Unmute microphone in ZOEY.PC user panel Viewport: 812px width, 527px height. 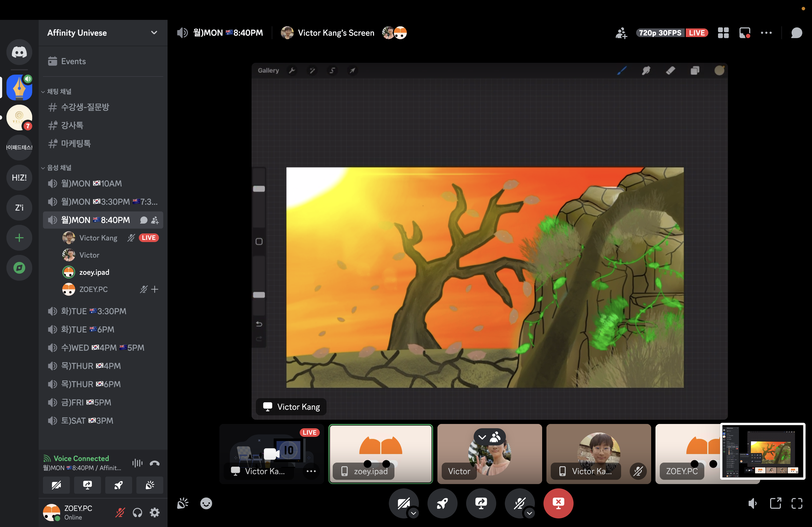point(120,512)
